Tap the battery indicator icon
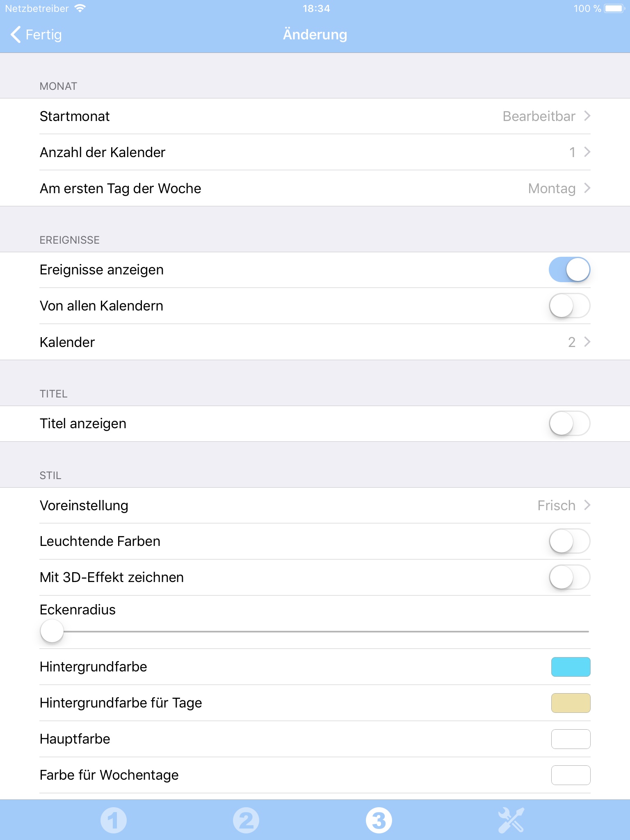 [x=614, y=8]
